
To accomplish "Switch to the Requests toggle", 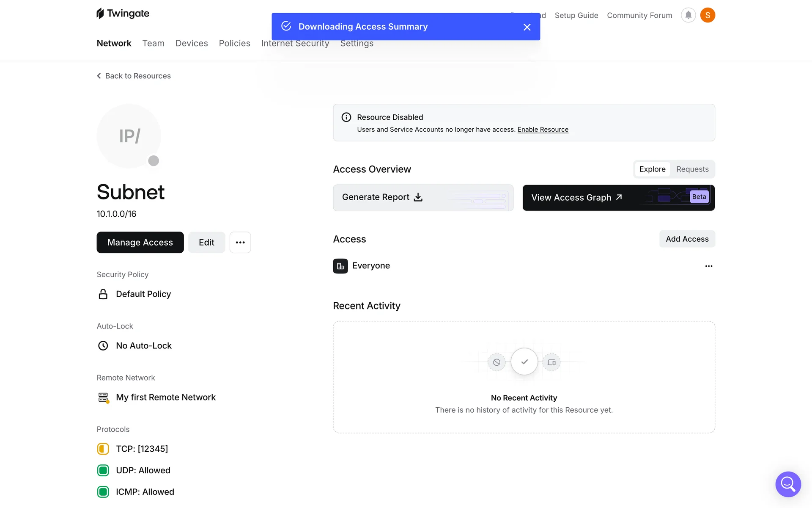I will pyautogui.click(x=692, y=169).
